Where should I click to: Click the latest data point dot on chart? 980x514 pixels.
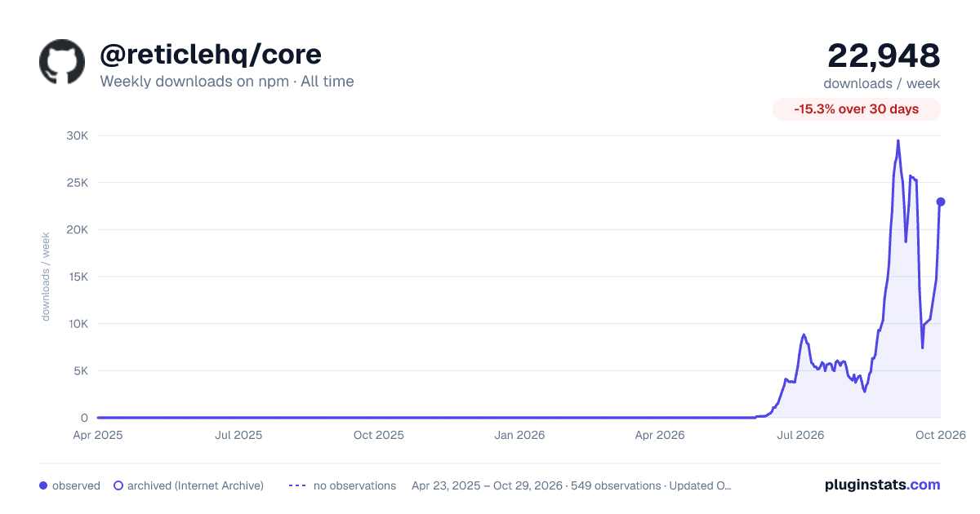click(x=941, y=202)
